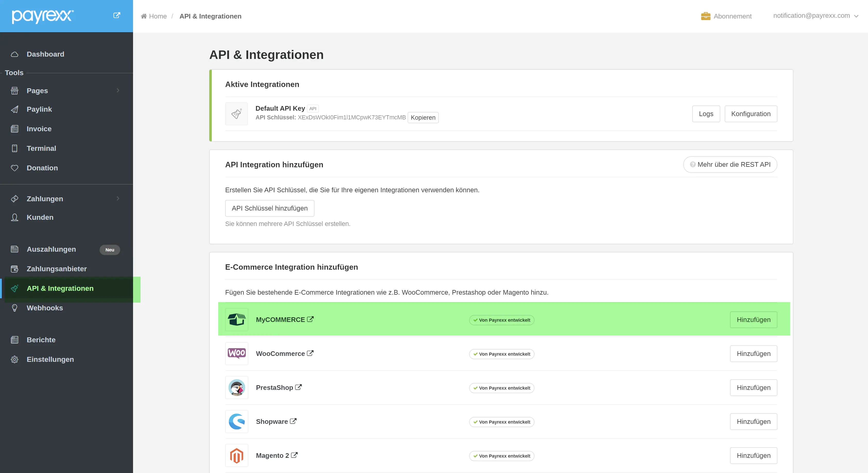This screenshot has width=868, height=473.
Task: Click Hinzufügen for MyCOMMERCE integration
Action: tap(753, 320)
